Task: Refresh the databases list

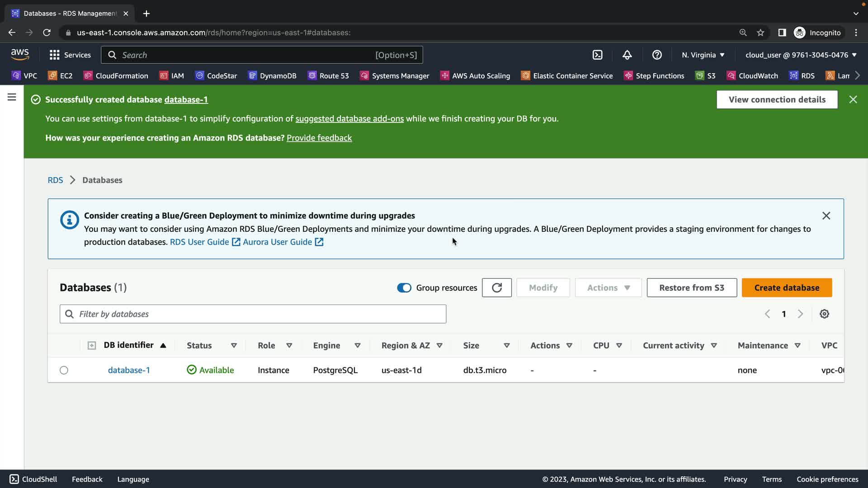Action: 496,288
